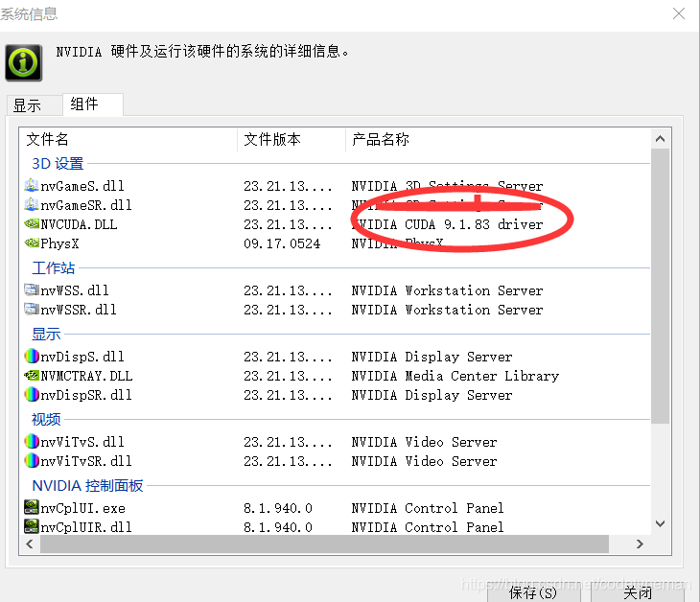Sort by the 产品名称 column header
The width and height of the screenshot is (700, 602).
(x=498, y=139)
